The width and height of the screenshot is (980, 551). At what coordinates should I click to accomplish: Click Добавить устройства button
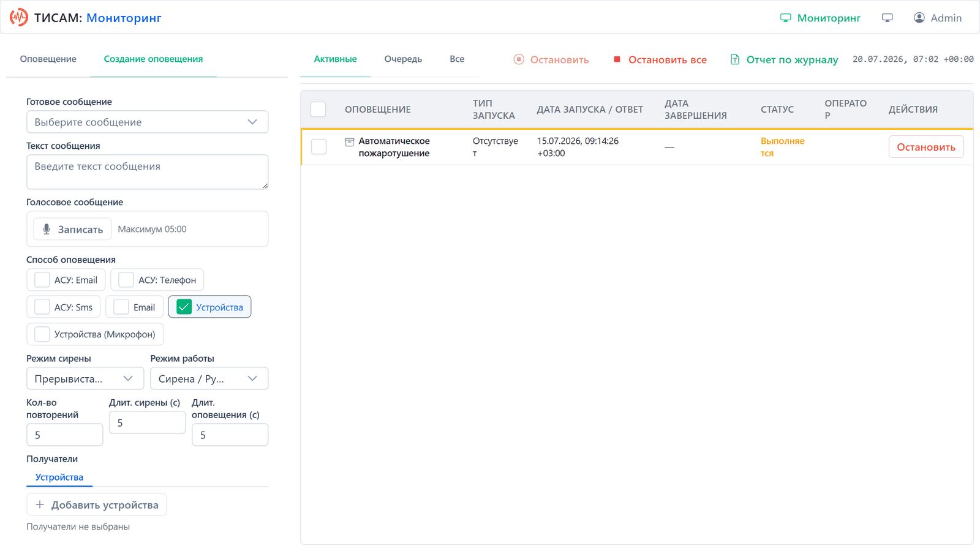(96, 504)
